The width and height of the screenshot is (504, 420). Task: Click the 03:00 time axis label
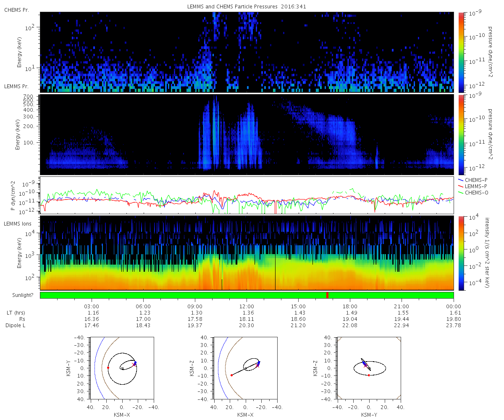(92, 306)
